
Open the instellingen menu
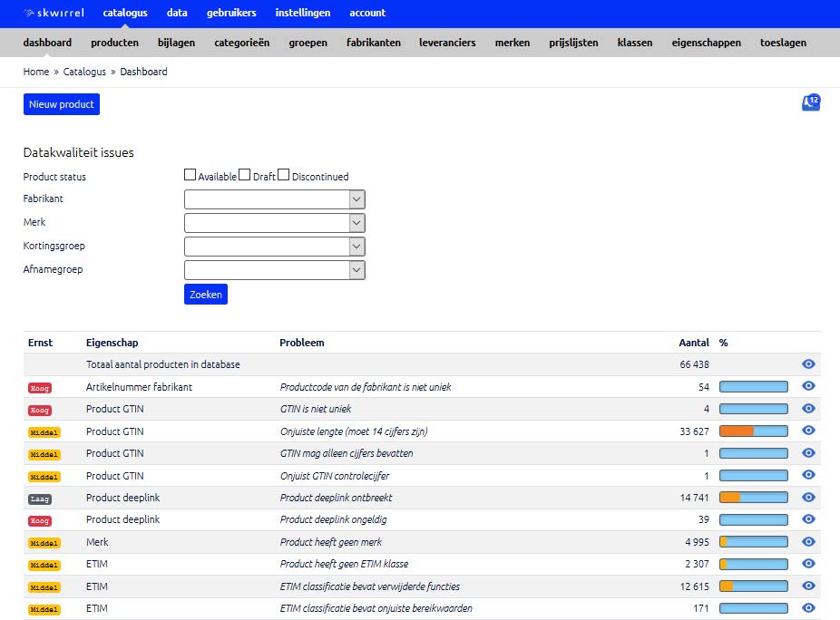[303, 13]
